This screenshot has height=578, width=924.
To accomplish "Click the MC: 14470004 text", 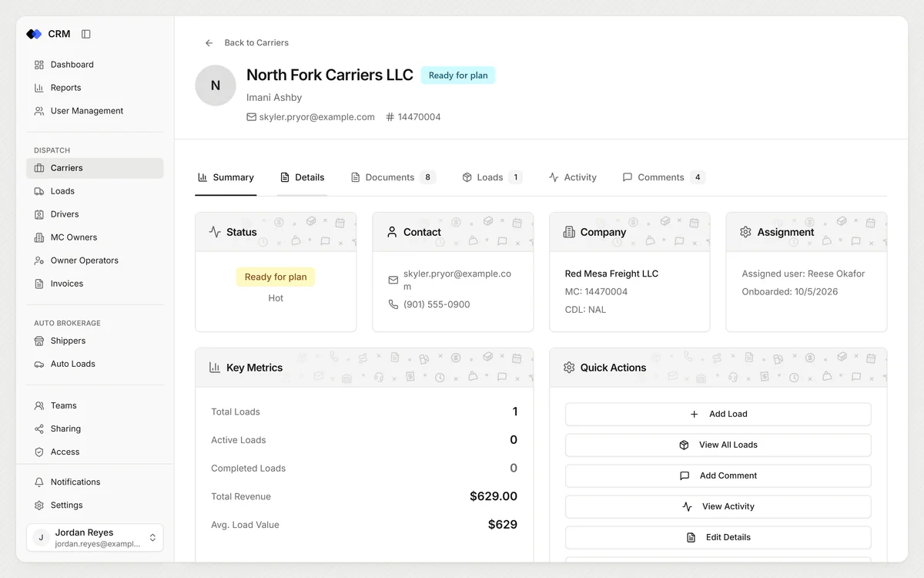I will 596,292.
